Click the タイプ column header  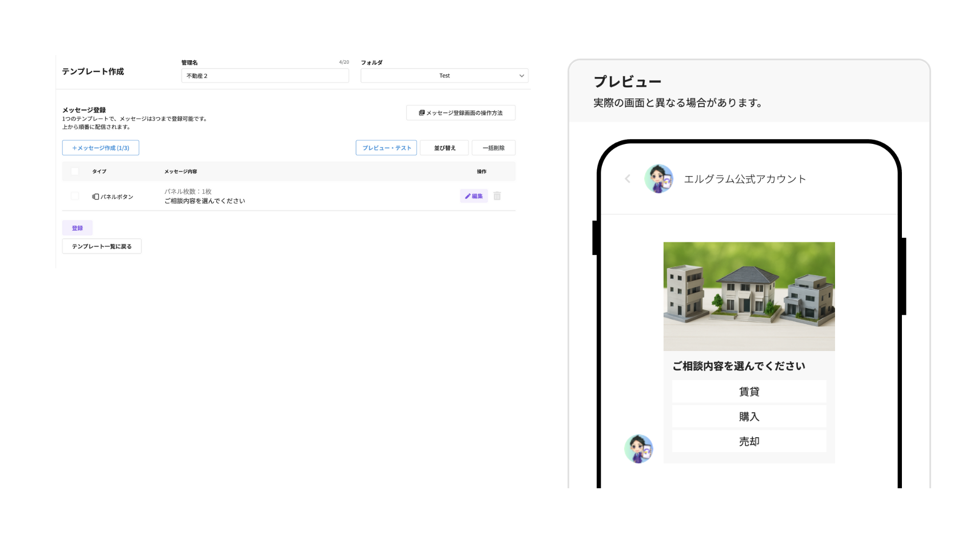pyautogui.click(x=99, y=171)
